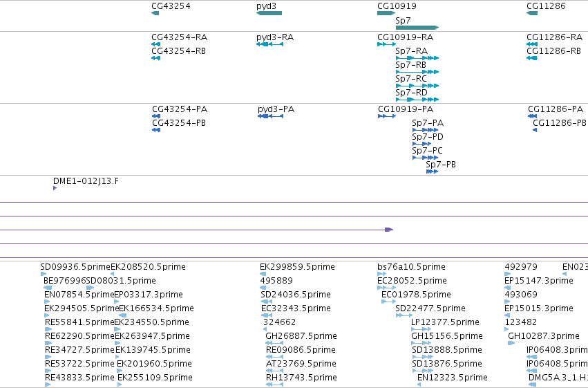Select EST EP15015.3prime

508,315
